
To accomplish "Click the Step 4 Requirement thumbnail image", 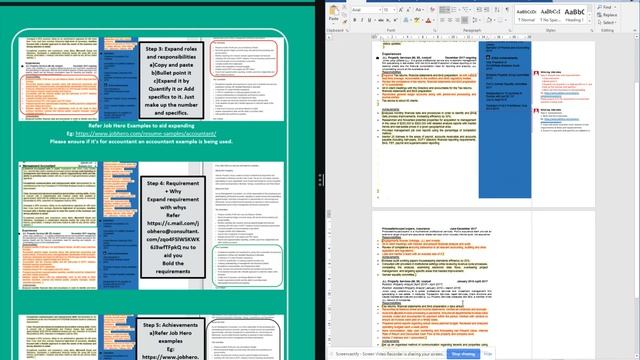I will (x=151, y=226).
